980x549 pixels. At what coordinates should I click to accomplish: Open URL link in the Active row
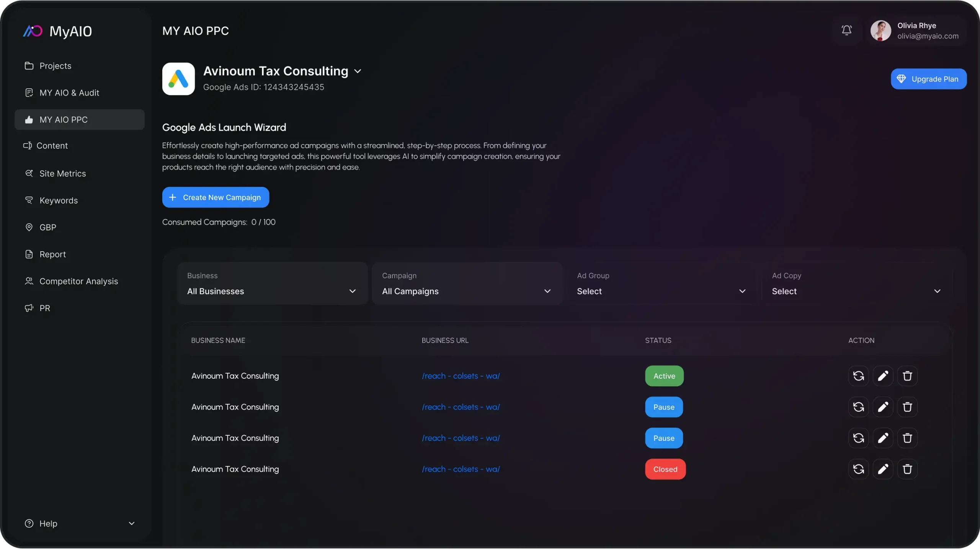pos(461,376)
